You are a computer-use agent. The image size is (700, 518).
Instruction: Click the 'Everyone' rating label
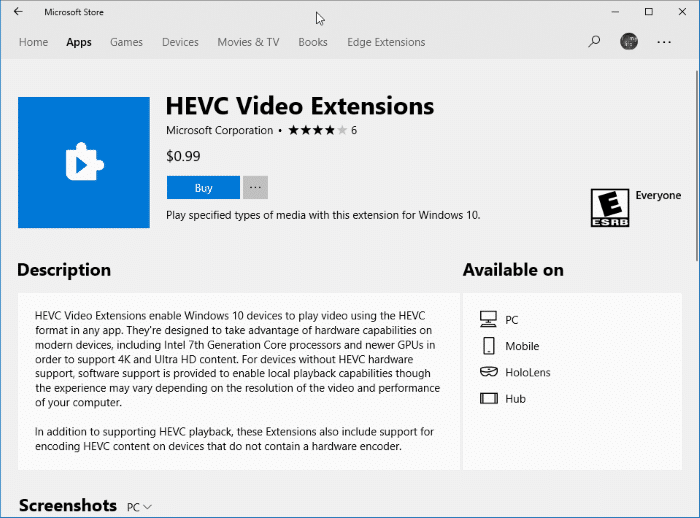[658, 195]
